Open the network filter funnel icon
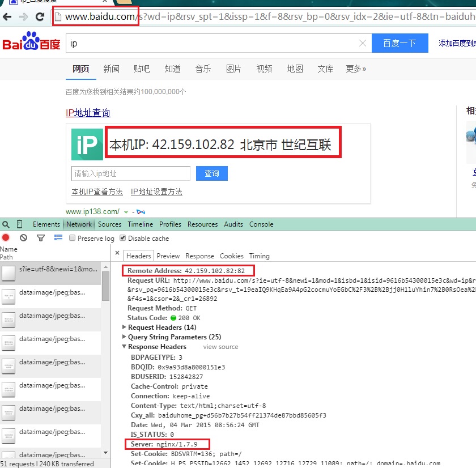The width and height of the screenshot is (476, 468). (x=41, y=238)
